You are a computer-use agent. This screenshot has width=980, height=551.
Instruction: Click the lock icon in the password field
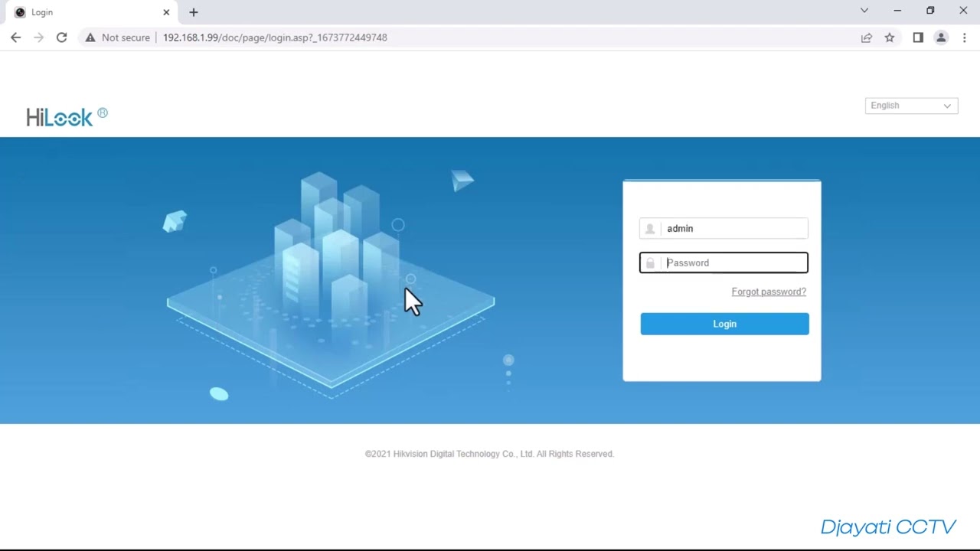[650, 263]
